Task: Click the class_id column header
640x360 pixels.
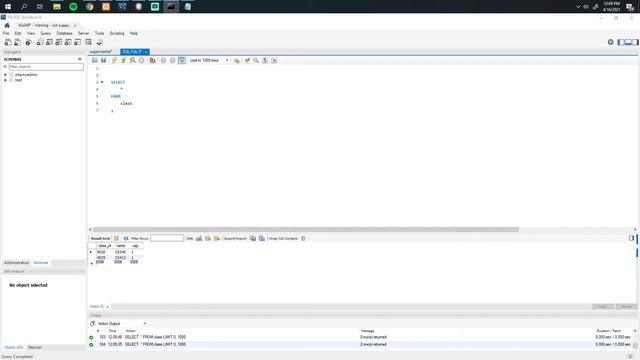Action: (104, 246)
